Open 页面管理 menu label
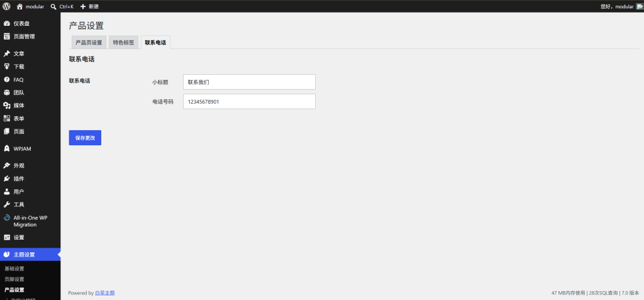Screen dimensions: 644x300 tap(25, 36)
